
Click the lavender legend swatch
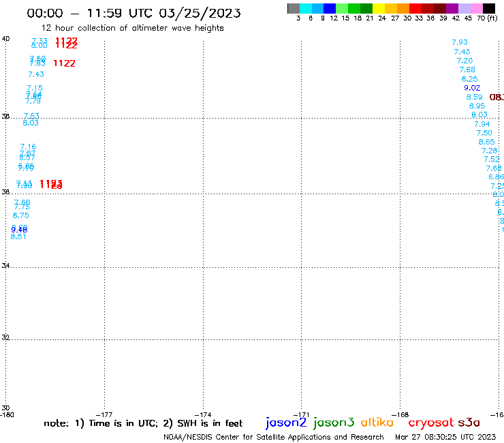click(x=464, y=8)
